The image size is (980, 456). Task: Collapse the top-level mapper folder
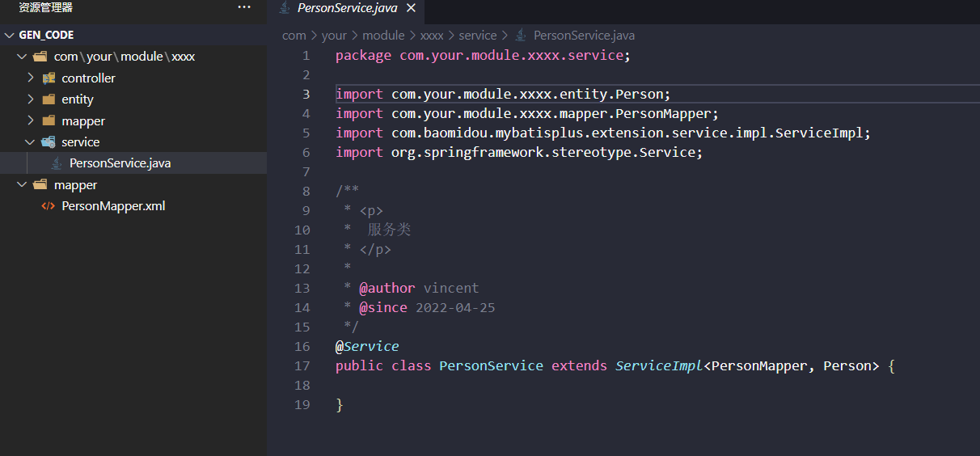tap(23, 185)
